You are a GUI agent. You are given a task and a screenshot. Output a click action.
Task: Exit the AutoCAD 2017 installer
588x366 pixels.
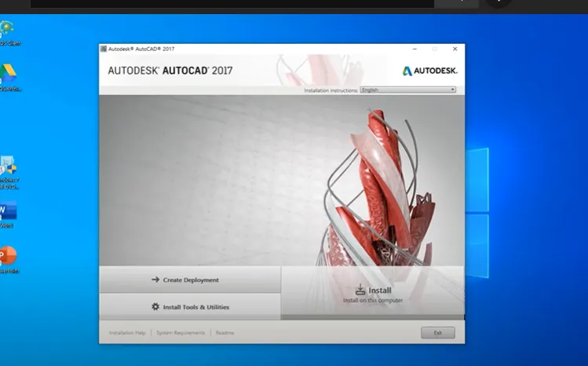tap(437, 333)
